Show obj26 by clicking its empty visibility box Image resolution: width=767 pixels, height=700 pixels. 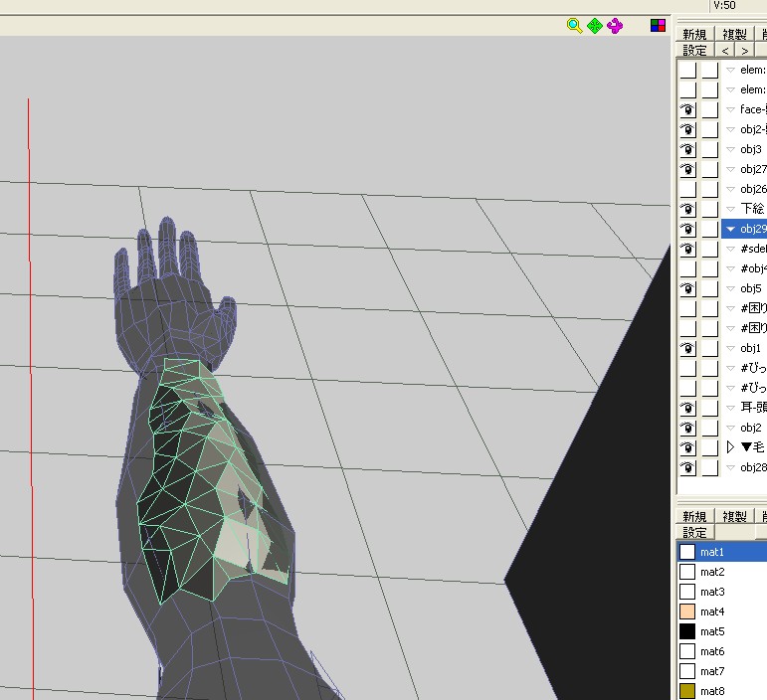coord(687,189)
